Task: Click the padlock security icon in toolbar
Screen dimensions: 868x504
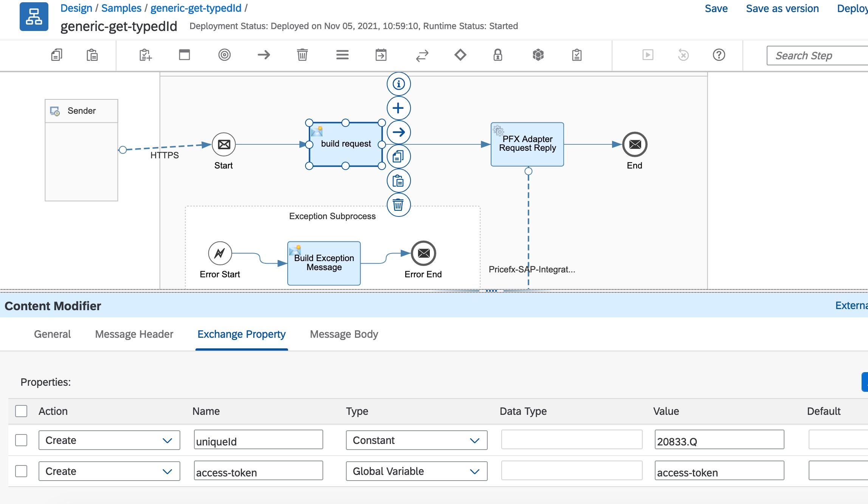Action: tap(498, 55)
